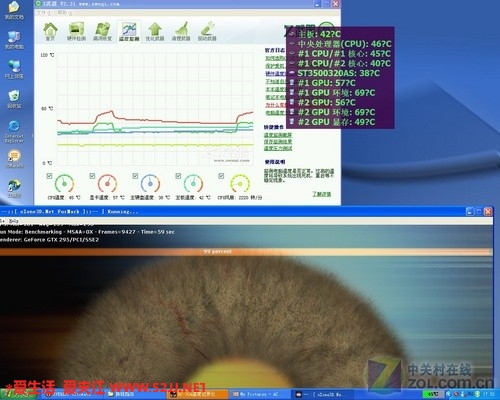Click the FurMark 99 percent progress bar
Viewport: 500px width, 400px height.
pyautogui.click(x=246, y=252)
